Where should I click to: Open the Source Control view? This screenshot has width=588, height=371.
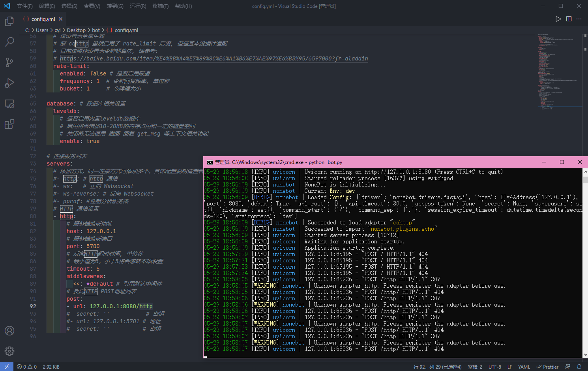(9, 62)
